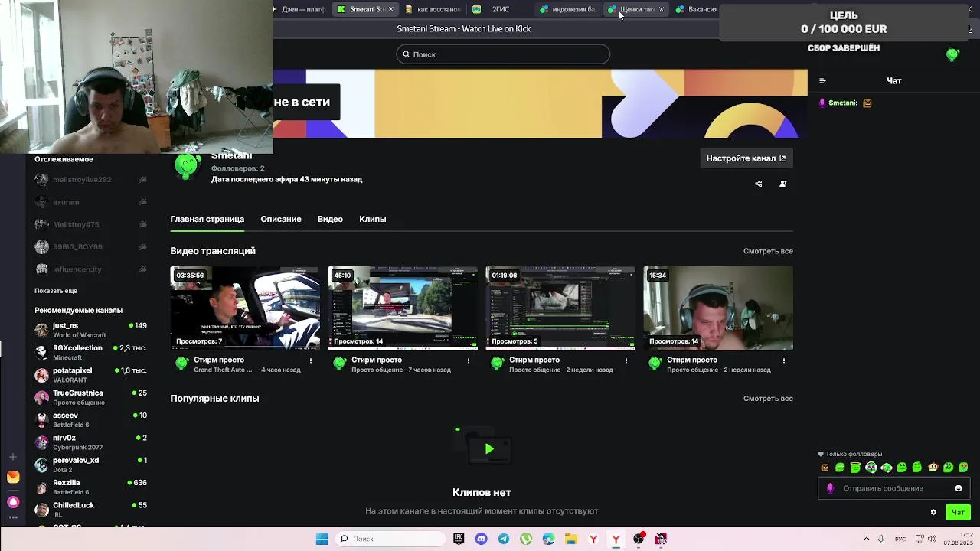Open the 15:34 stream video thumbnail
Viewport: 980px width, 551px height.
718,308
